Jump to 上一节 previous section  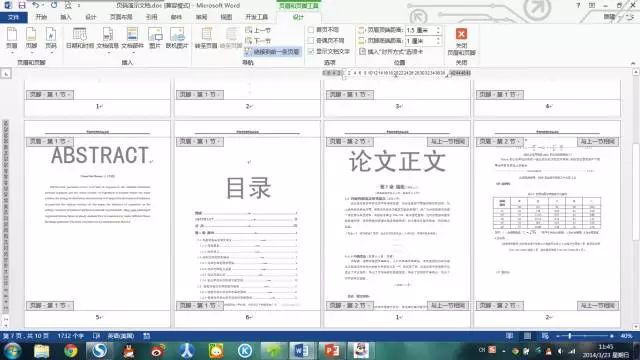pos(258,30)
